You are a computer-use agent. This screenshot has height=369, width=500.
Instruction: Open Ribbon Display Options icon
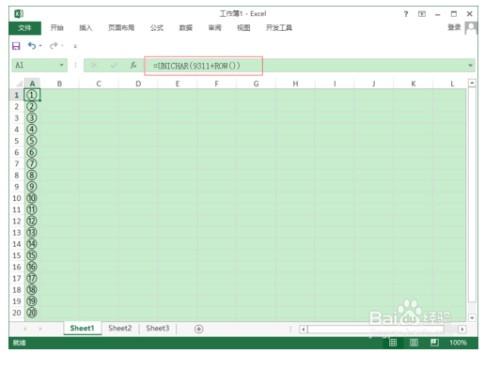422,14
